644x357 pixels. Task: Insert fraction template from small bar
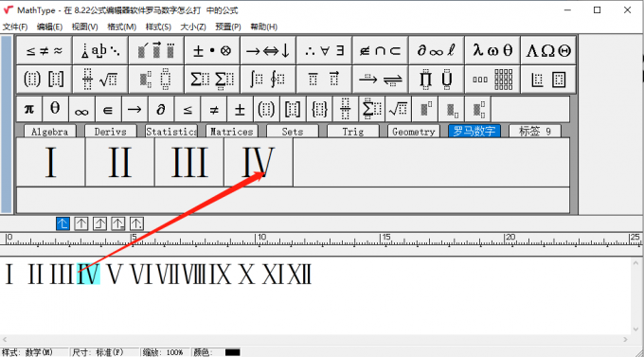346,109
